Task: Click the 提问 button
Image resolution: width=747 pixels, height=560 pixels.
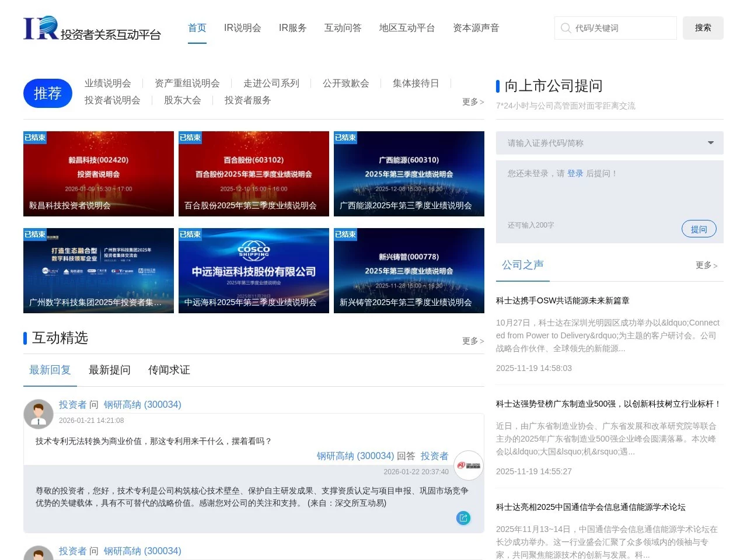Action: click(x=699, y=229)
